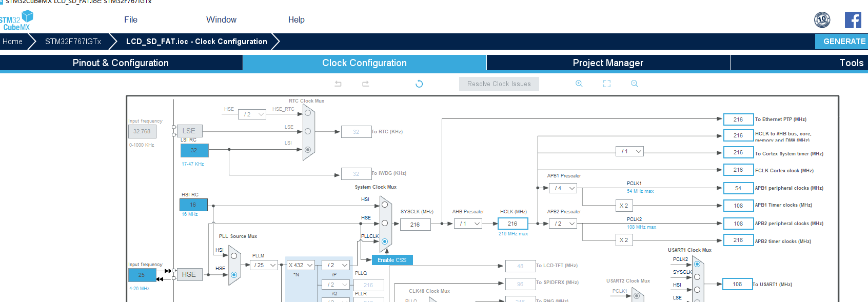
Task: Select PCLK2 in USART1 Clock Mux
Action: click(x=697, y=264)
